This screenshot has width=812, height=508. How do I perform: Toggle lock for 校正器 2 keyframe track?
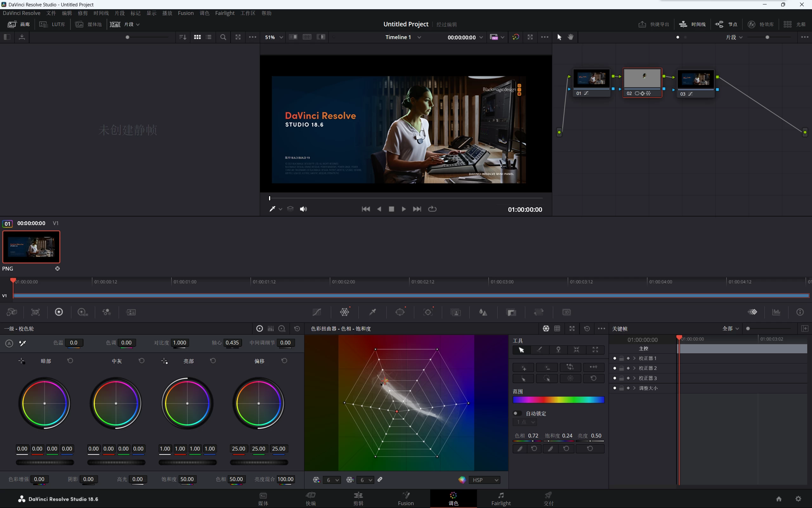pyautogui.click(x=621, y=368)
